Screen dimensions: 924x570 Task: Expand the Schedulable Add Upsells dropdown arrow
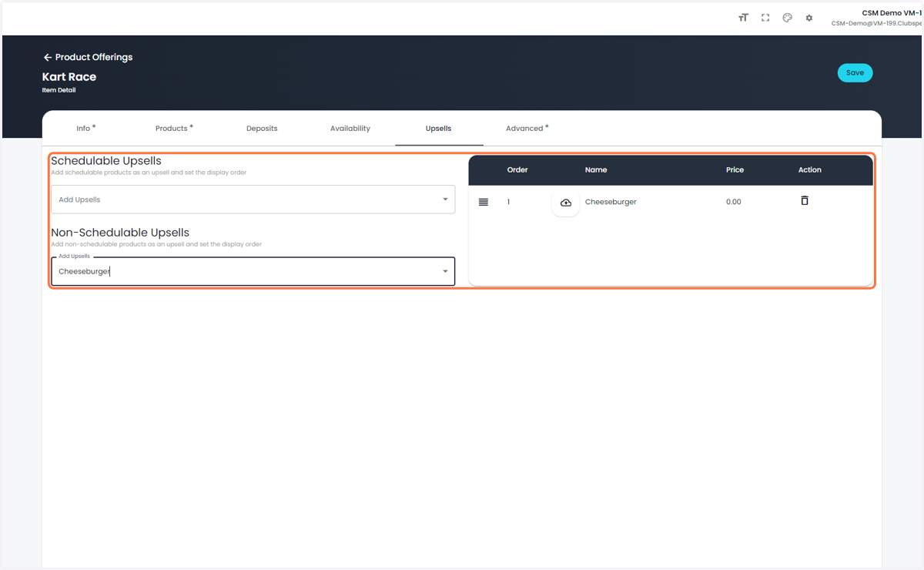click(x=445, y=199)
